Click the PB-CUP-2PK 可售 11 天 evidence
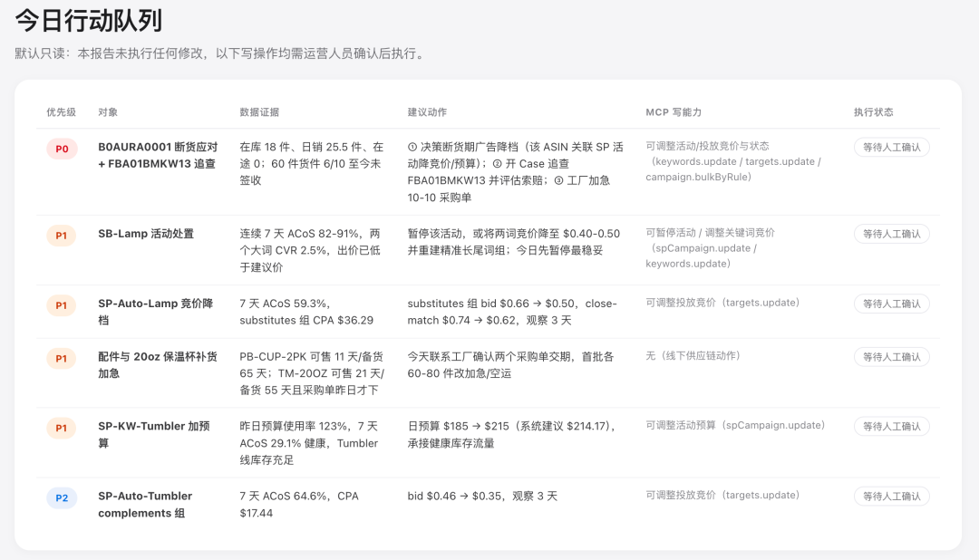The image size is (979, 560). click(312, 373)
